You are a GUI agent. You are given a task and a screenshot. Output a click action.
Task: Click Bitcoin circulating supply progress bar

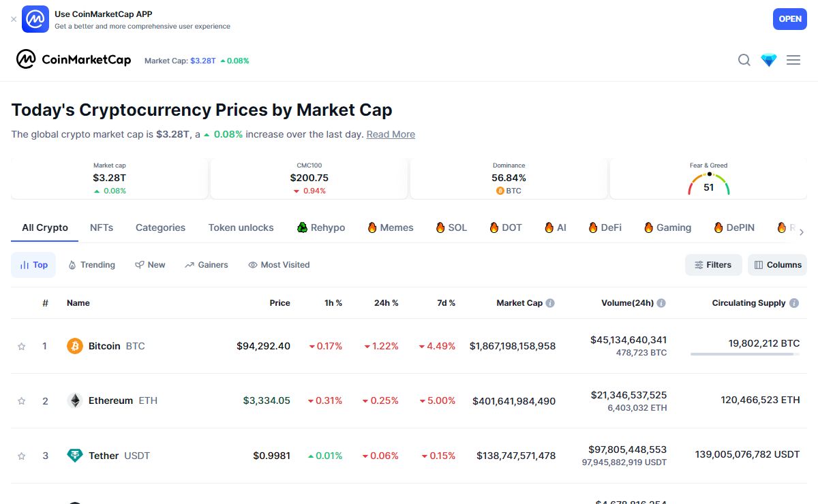point(745,354)
